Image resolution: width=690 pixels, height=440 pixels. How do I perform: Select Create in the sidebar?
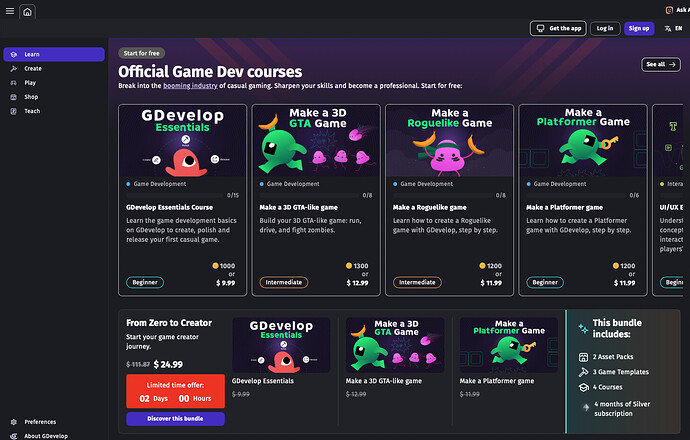pyautogui.click(x=54, y=69)
